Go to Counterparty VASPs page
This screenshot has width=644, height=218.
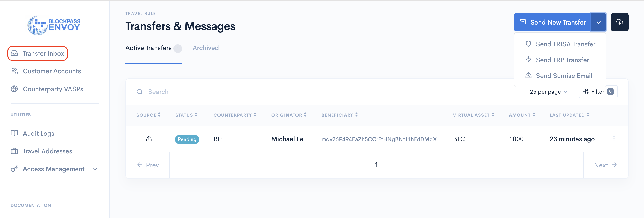pyautogui.click(x=53, y=89)
